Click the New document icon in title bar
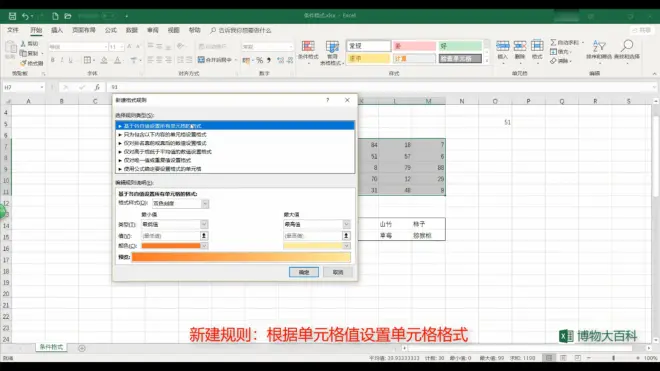660x371 pixels. (55, 16)
